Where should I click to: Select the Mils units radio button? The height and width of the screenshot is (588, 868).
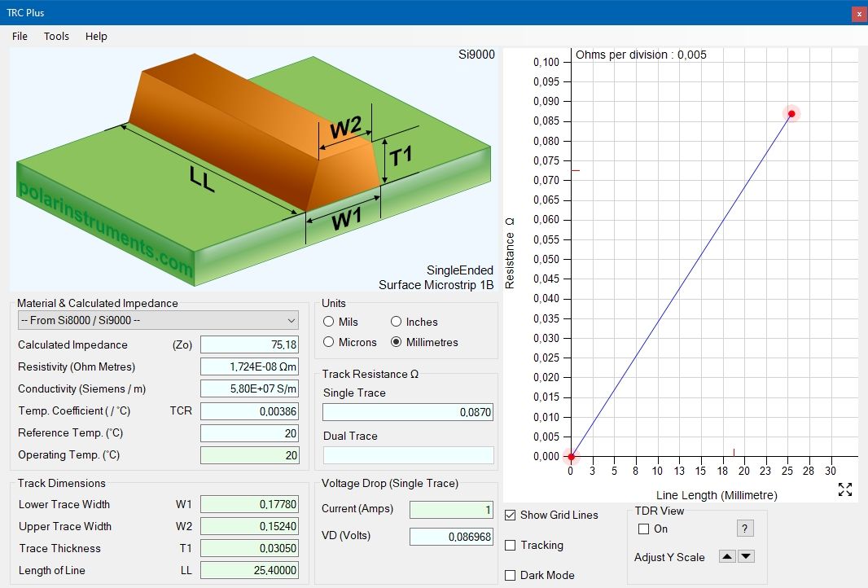tap(330, 322)
